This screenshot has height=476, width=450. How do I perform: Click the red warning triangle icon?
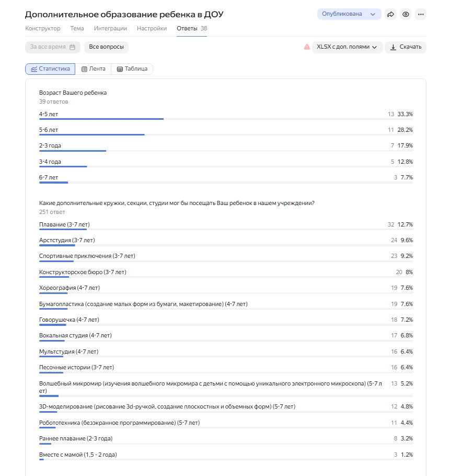pyautogui.click(x=307, y=47)
